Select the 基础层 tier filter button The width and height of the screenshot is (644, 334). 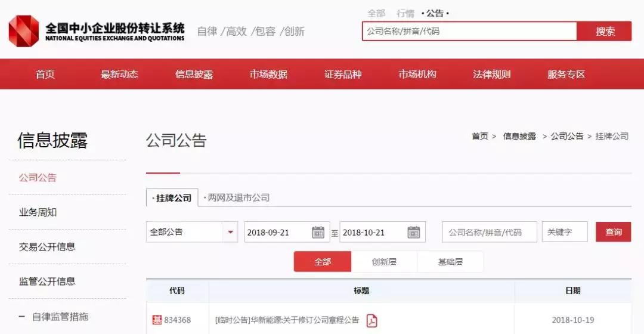click(450, 262)
